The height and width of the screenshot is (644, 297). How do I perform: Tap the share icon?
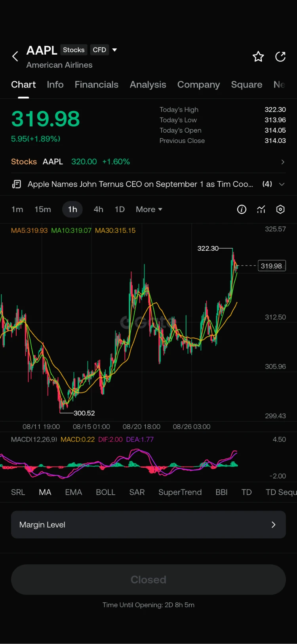coord(280,57)
